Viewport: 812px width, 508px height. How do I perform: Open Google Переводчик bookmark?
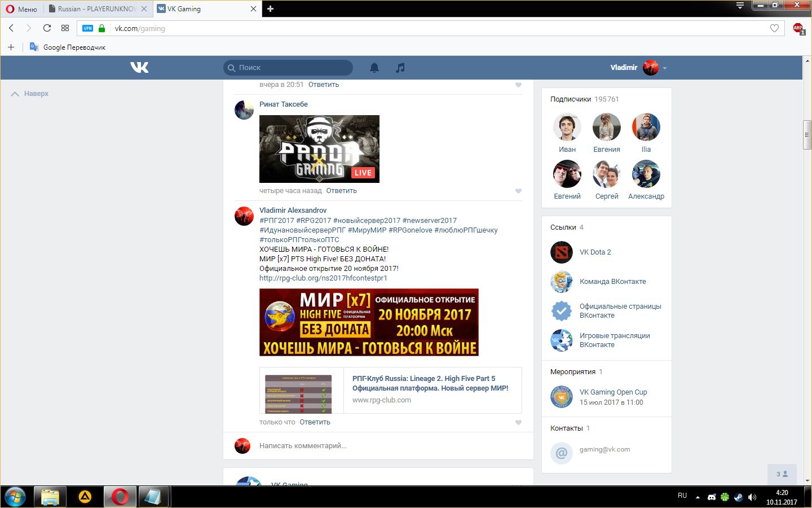pyautogui.click(x=68, y=47)
